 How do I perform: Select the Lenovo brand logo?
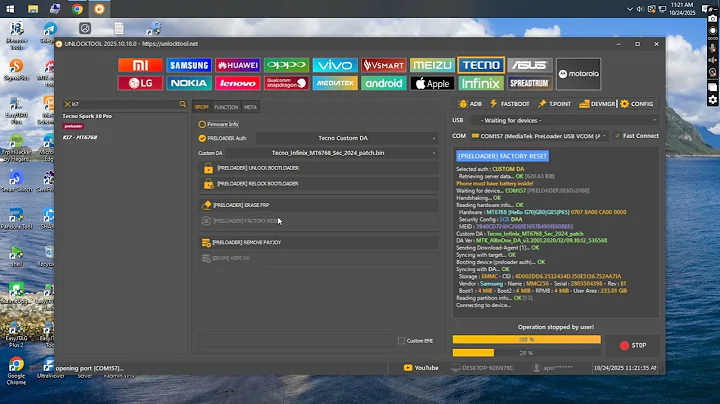pos(237,83)
